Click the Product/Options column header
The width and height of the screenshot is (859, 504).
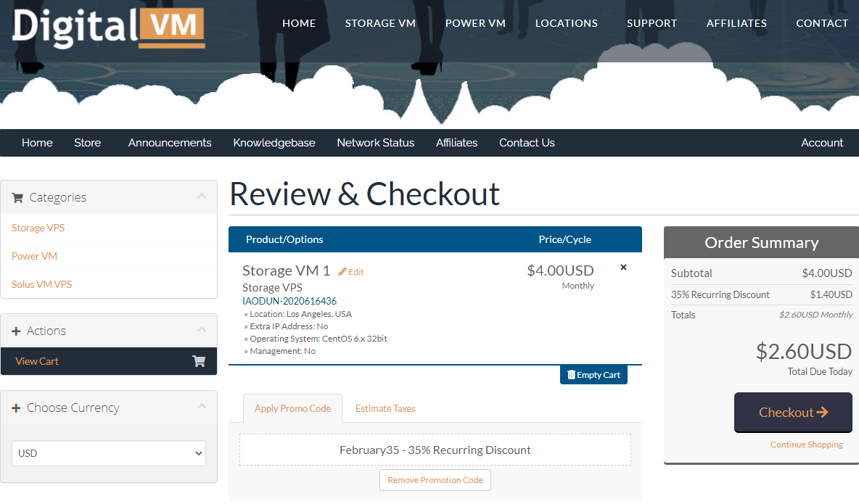[x=284, y=239]
